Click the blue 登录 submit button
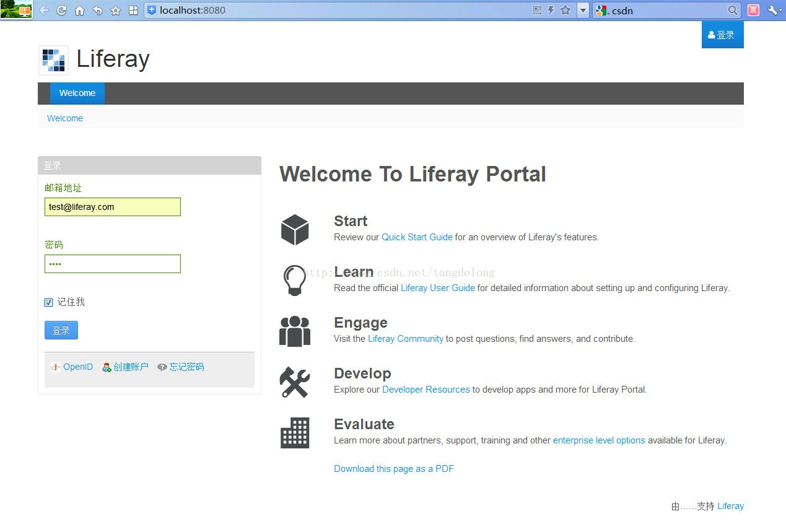786x532 pixels. [x=61, y=330]
